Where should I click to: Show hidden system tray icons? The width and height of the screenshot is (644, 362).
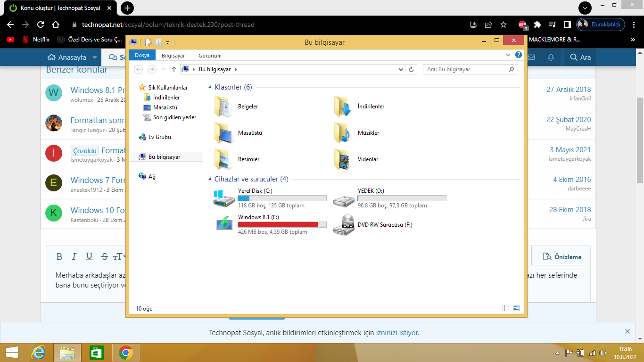[x=558, y=353]
